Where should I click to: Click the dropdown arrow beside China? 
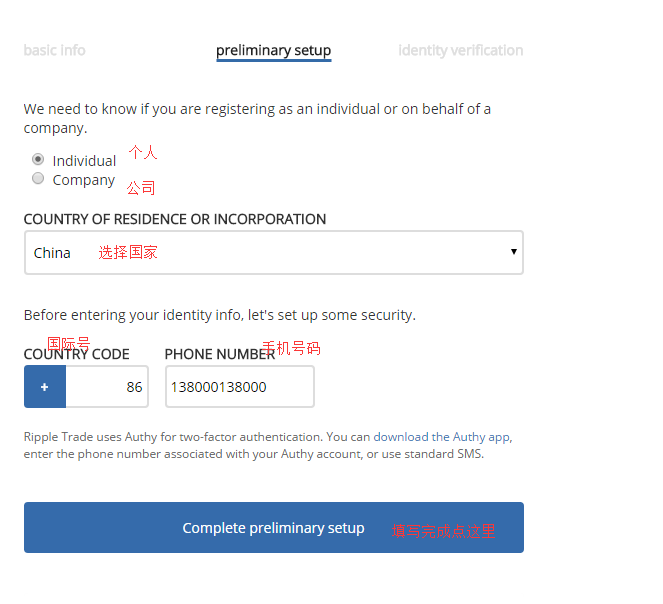click(x=514, y=252)
